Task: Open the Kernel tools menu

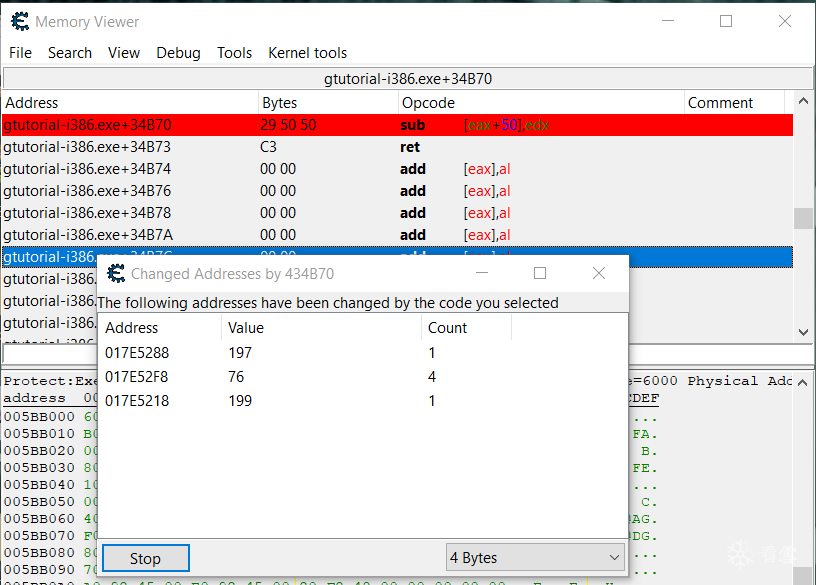Action: click(x=308, y=53)
